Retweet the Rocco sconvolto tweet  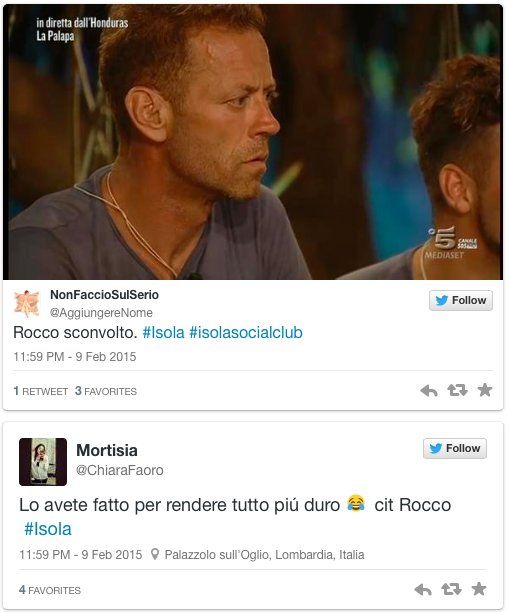pyautogui.click(x=457, y=390)
